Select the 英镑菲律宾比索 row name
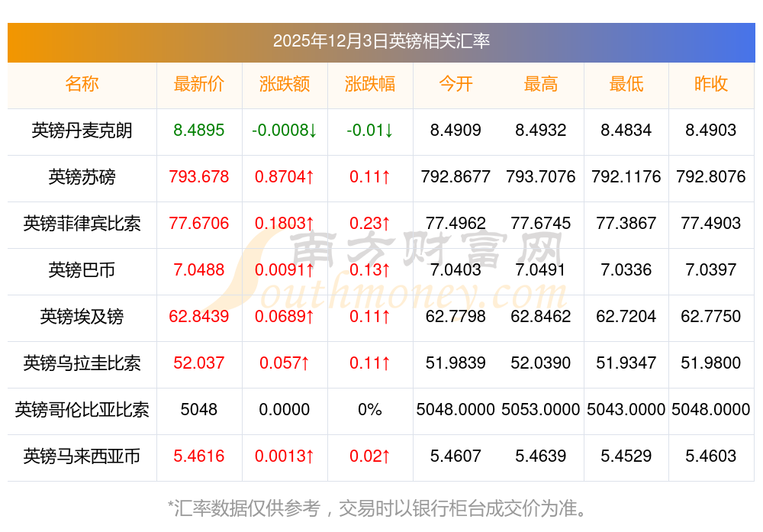 pos(82,224)
